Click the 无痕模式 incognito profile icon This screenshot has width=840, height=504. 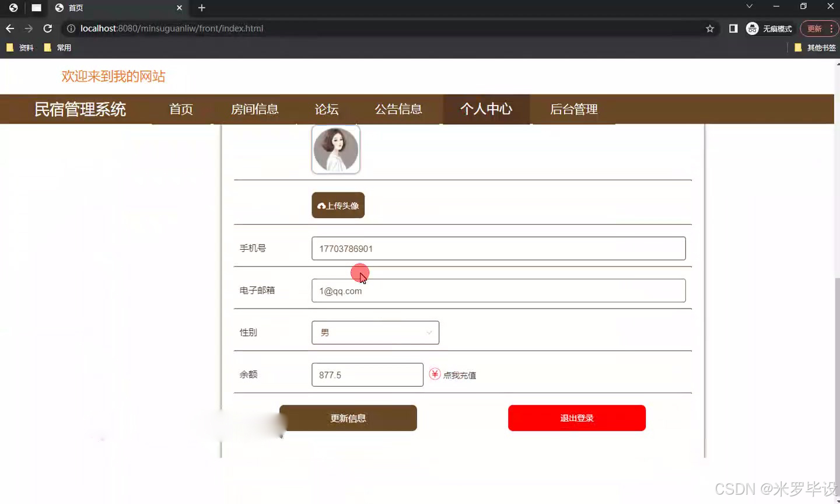[x=752, y=28]
